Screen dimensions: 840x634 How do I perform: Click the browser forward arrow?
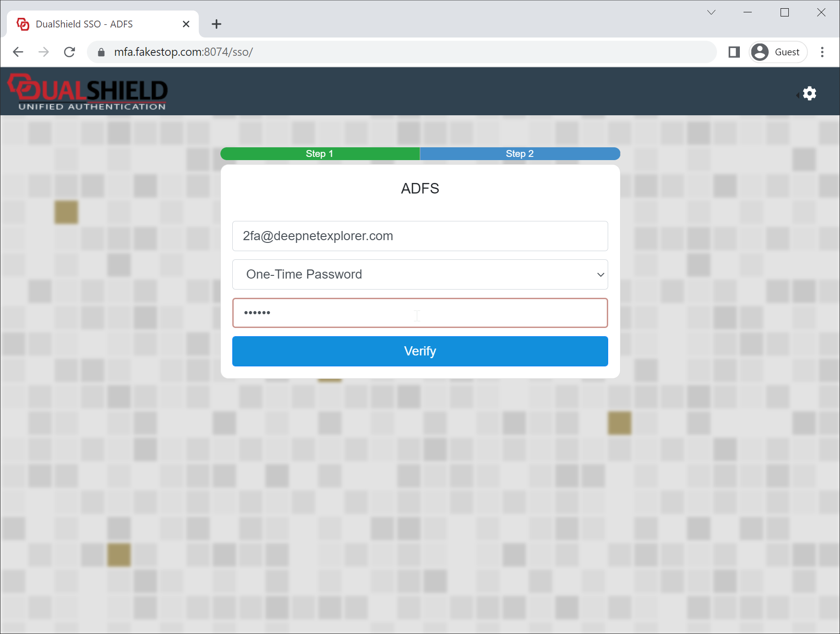click(44, 52)
